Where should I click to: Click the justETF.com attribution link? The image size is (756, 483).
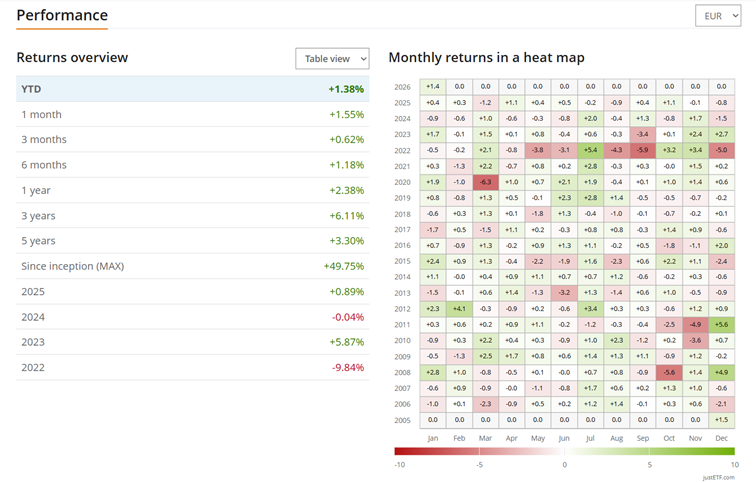[x=718, y=477]
